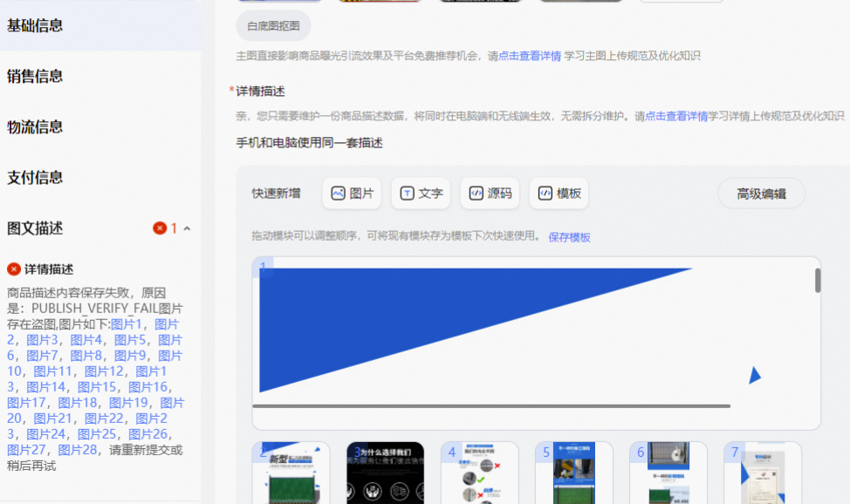The image size is (850, 504).
Task: Click the red error icon next to 详情描述
Action: click(x=14, y=269)
